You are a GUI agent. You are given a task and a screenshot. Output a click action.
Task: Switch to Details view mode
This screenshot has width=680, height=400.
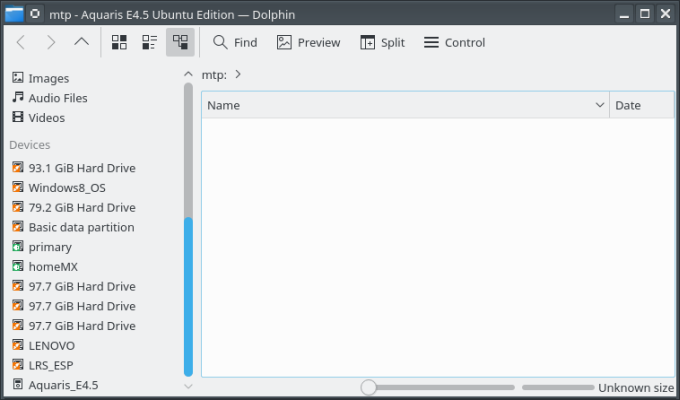coord(180,42)
